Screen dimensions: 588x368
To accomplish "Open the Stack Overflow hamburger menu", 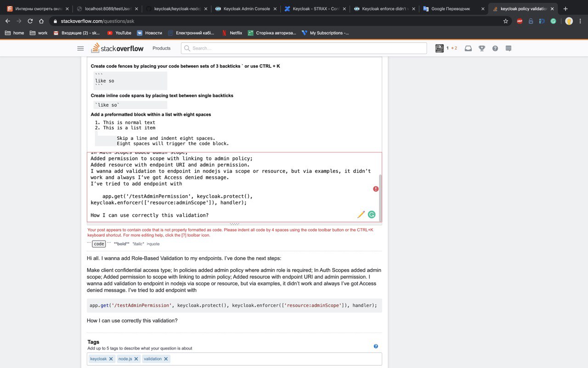I will pyautogui.click(x=80, y=48).
